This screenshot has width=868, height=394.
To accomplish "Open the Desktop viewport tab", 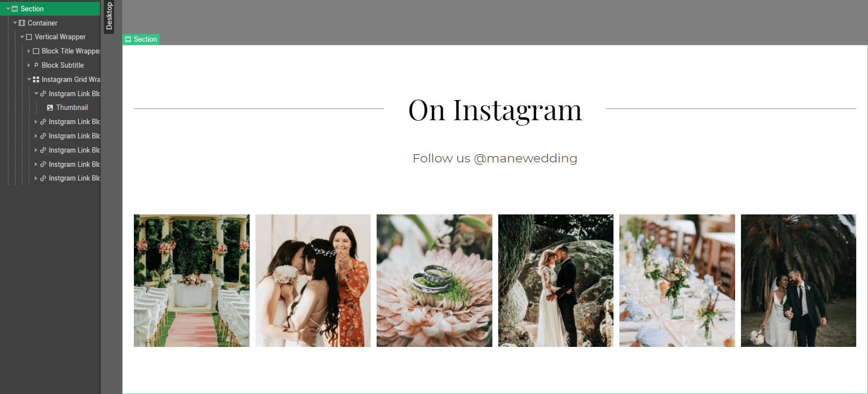I will pyautogui.click(x=109, y=16).
